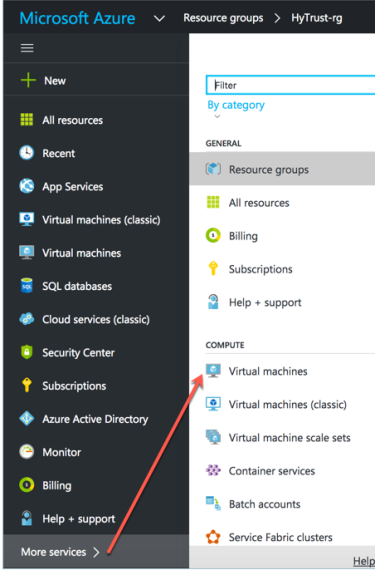
Task: Click the Security Center shield icon
Action: point(27,352)
